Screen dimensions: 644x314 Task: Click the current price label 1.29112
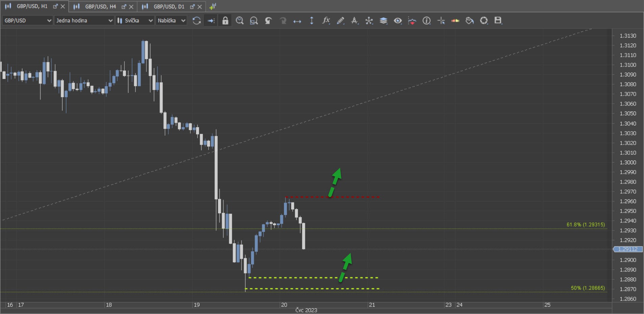627,249
